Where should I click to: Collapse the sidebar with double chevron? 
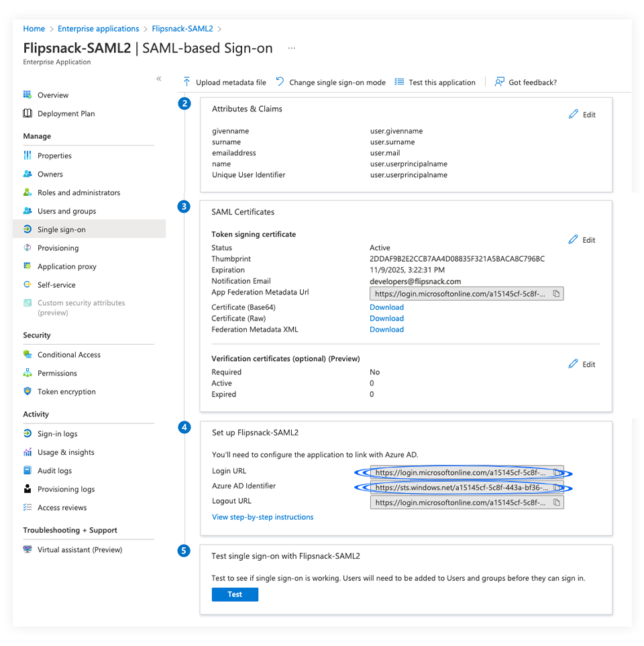point(158,78)
